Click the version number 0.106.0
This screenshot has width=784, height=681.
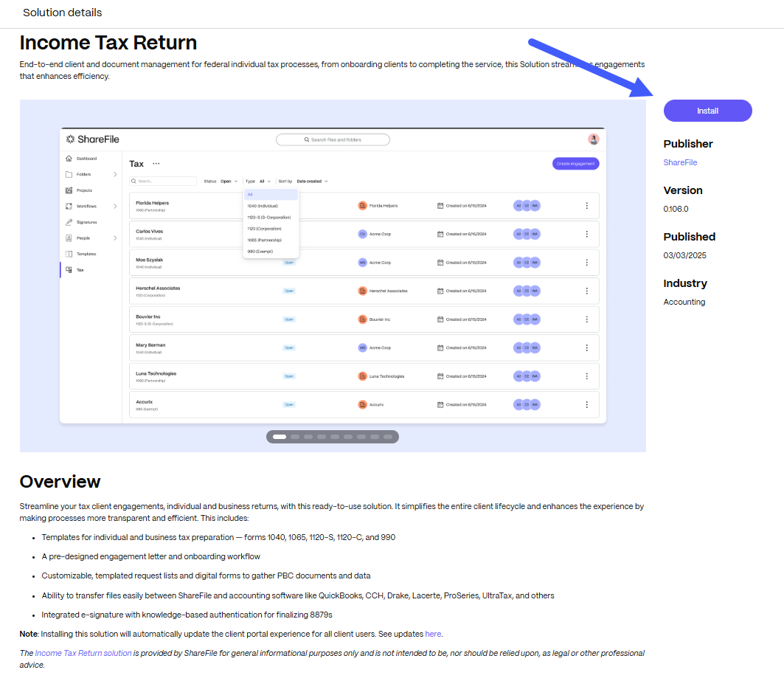coord(676,209)
